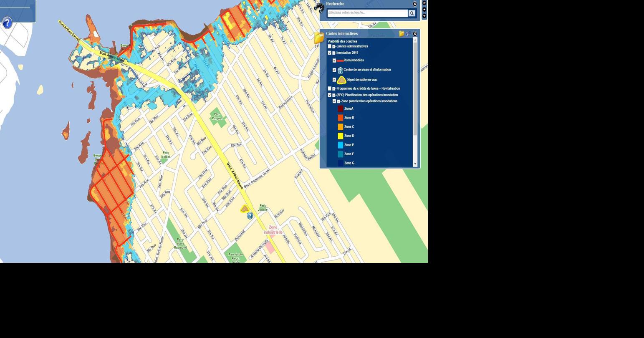Uncheck the Rues inondées layer
This screenshot has height=338, width=644.
(x=334, y=60)
